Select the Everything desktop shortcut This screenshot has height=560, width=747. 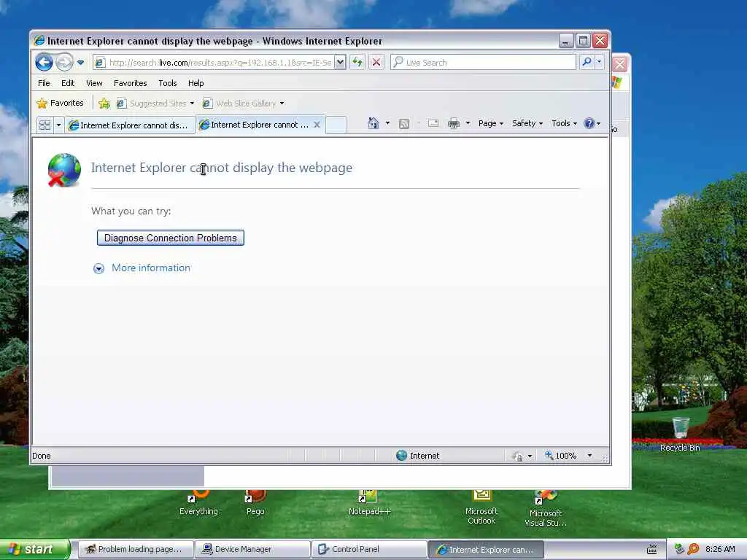coord(198,504)
